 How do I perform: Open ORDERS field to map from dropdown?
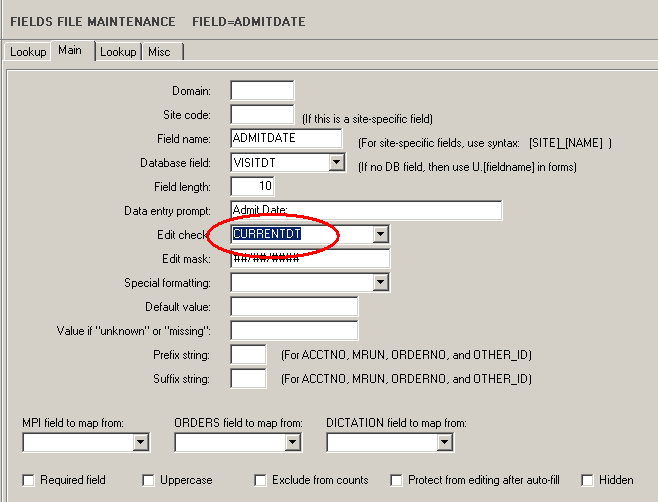click(292, 442)
